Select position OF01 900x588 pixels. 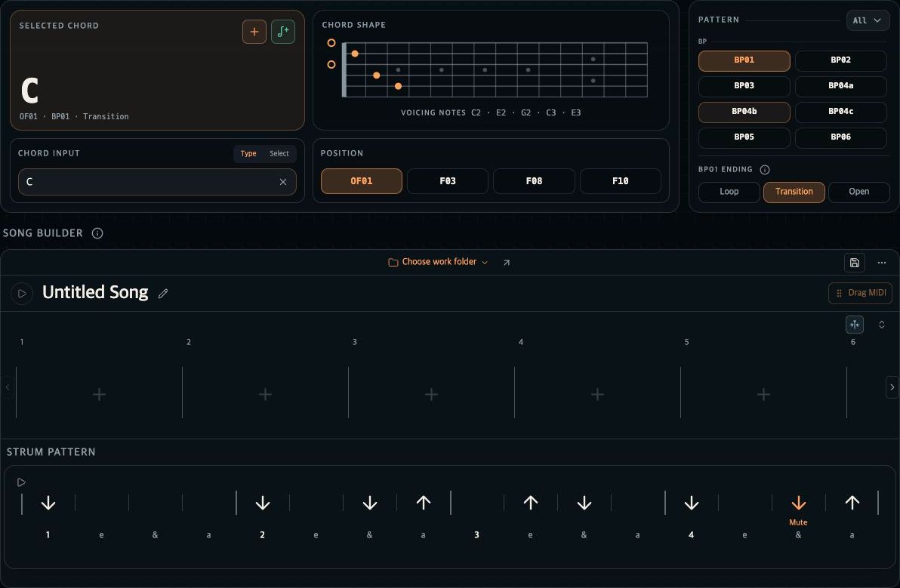click(x=362, y=181)
